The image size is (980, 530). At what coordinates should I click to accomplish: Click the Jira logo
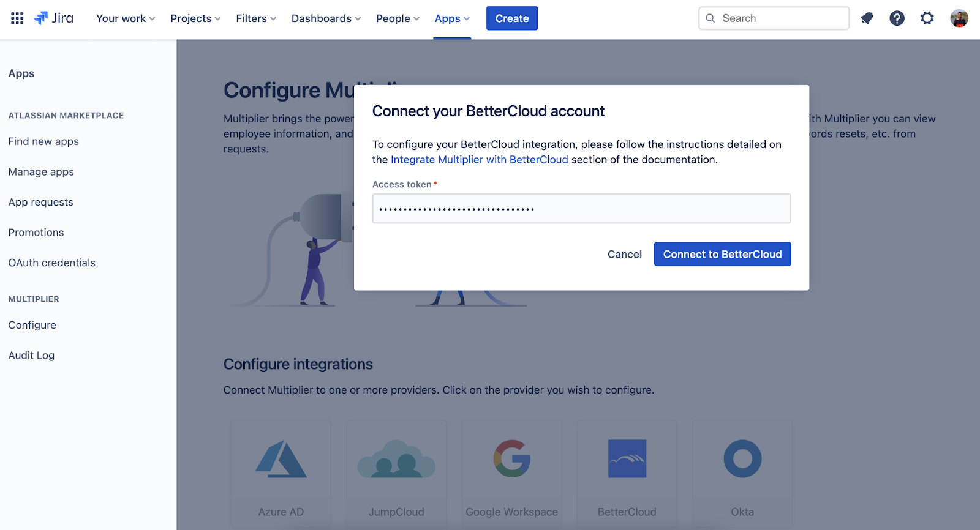[x=54, y=18]
